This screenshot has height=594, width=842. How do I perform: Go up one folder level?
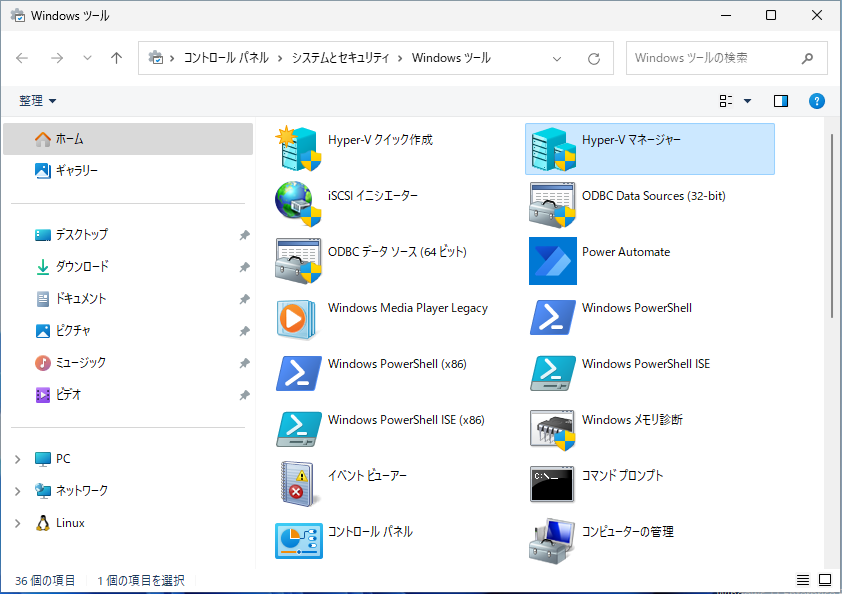pos(117,58)
